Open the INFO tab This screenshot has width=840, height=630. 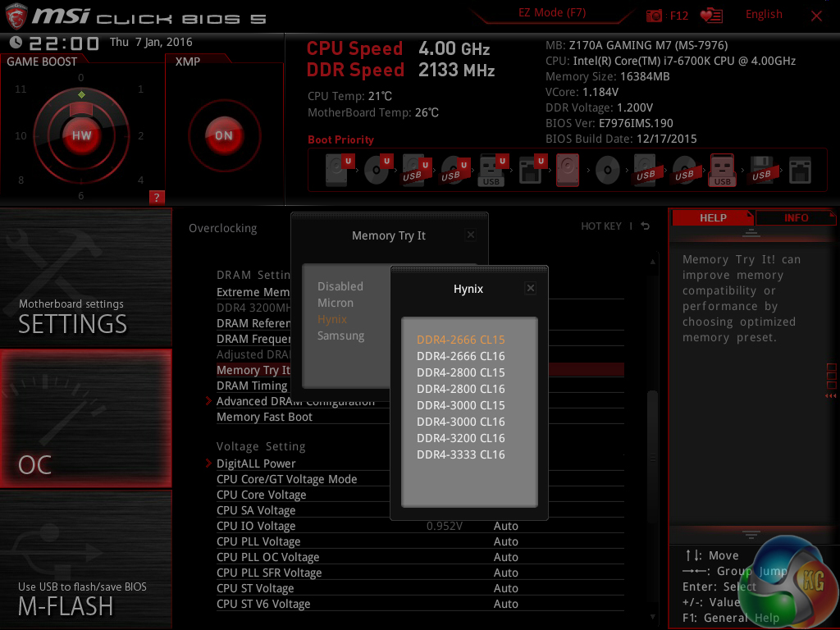coord(796,218)
